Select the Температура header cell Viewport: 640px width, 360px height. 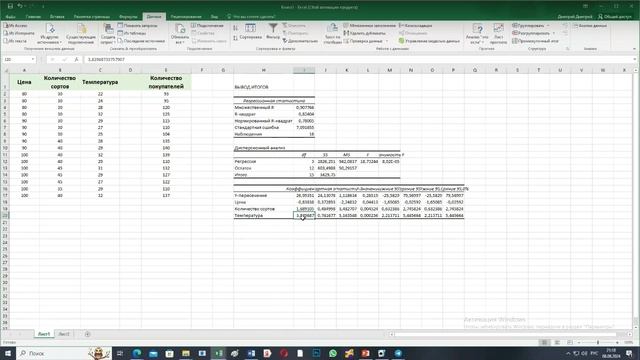100,82
